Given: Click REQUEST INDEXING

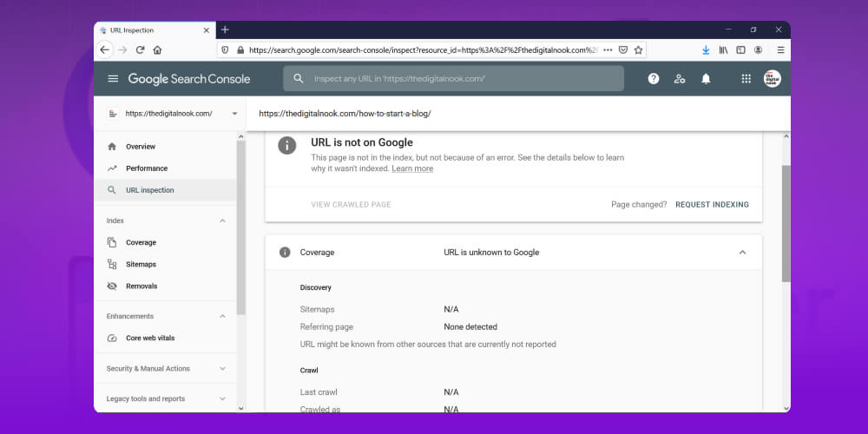Looking at the screenshot, I should (712, 205).
